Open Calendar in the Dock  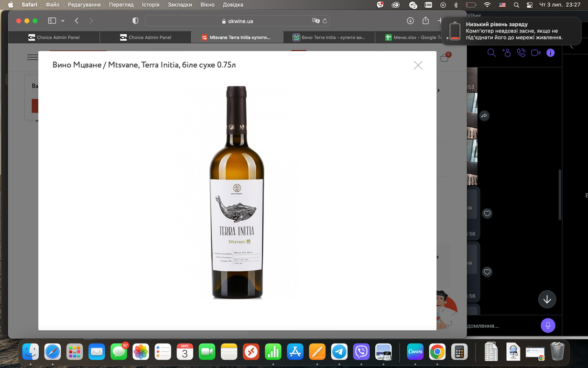185,352
